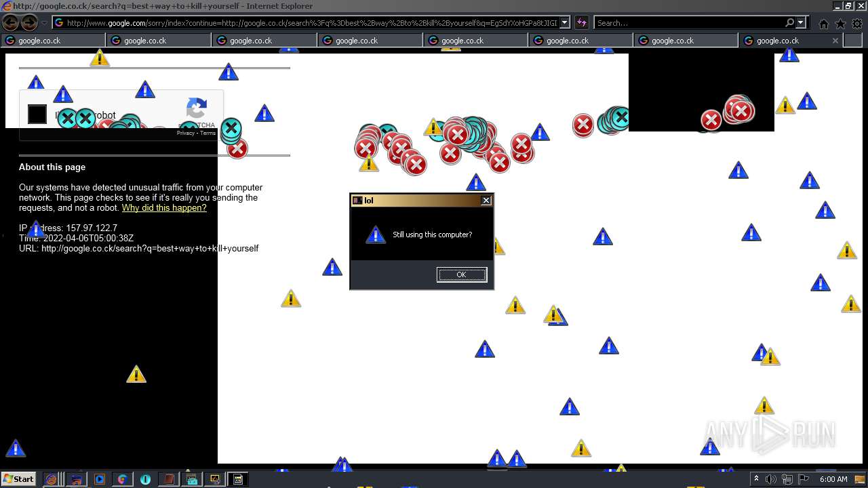
Task: Click the URL line with google.co.ck/search
Action: pyautogui.click(x=138, y=249)
